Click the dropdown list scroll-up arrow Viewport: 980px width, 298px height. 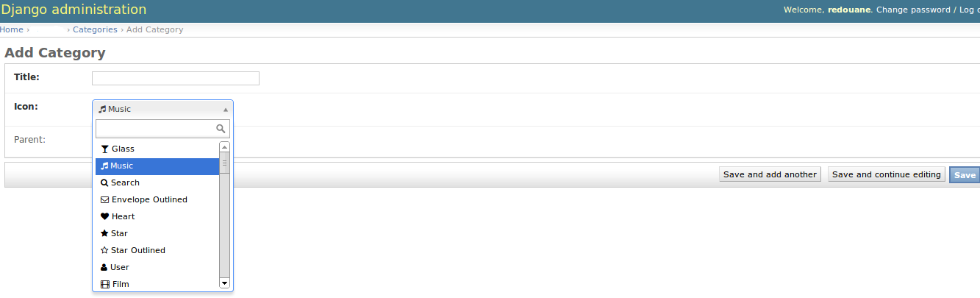tap(225, 147)
